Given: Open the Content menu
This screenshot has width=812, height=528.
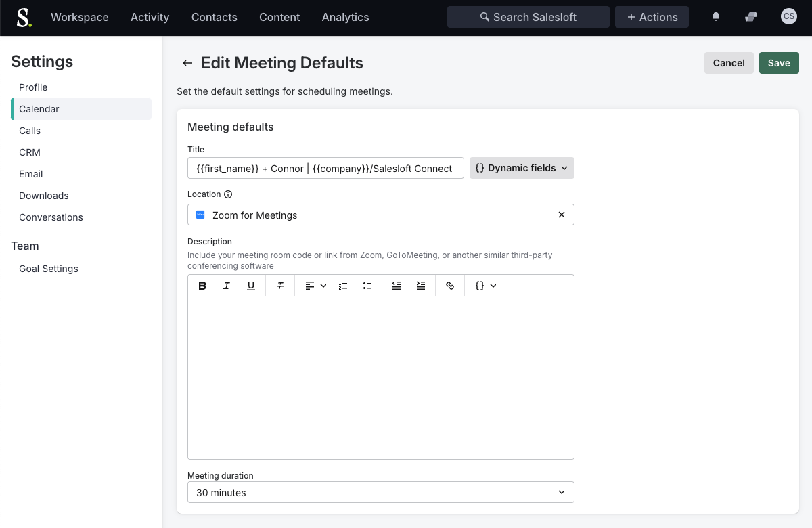Looking at the screenshot, I should click(x=279, y=17).
